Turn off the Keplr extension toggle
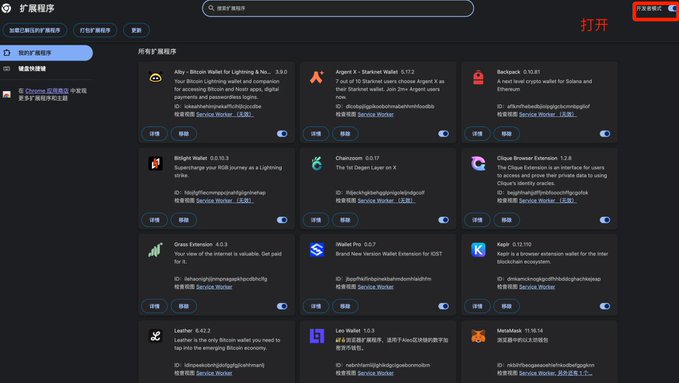Viewport: 679px width, 383px height. click(x=605, y=306)
